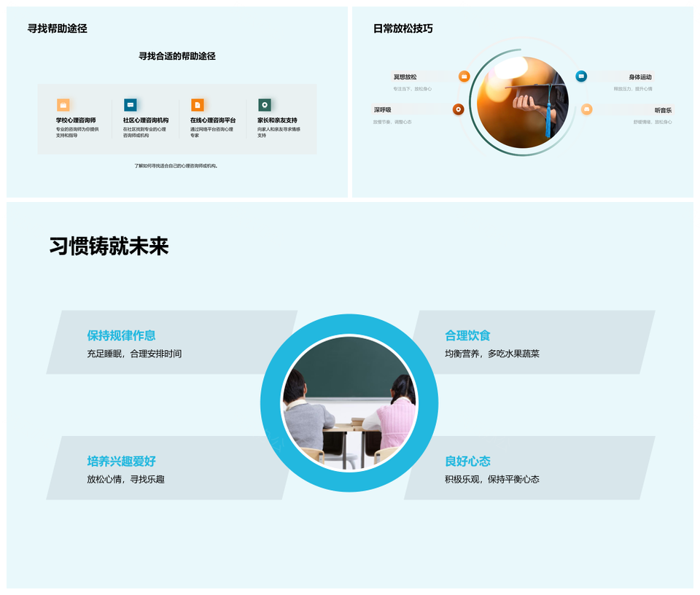
Task: Click the dark orange icon beside 深呼吸
Action: click(x=458, y=109)
